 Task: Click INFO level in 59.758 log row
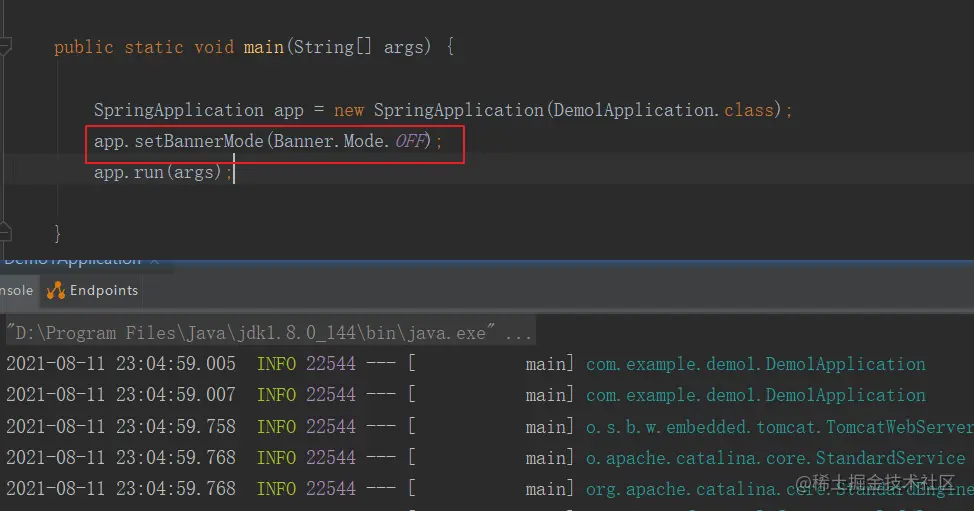(x=276, y=427)
